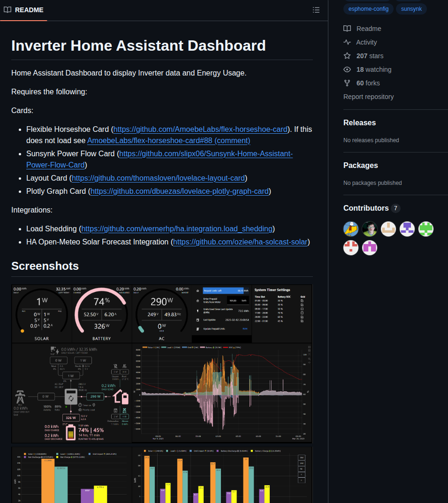Click the Activity pulse icon

(x=347, y=42)
